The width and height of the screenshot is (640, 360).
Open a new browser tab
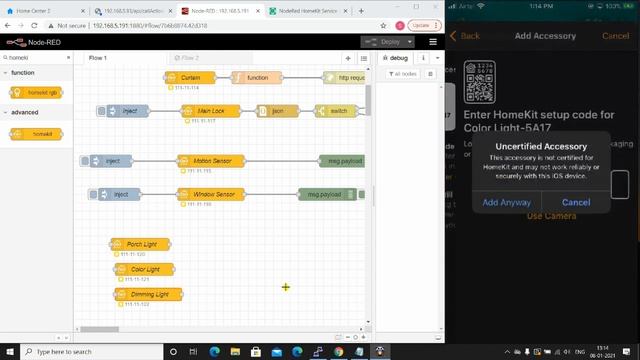361,11
